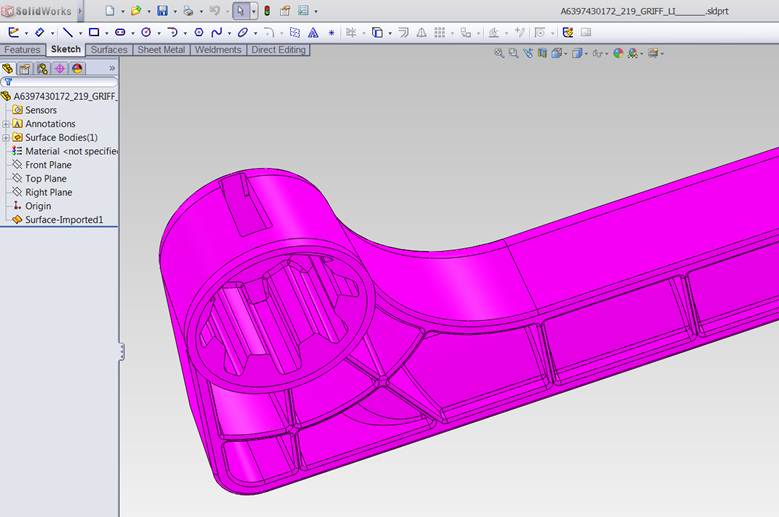Click the Rebuild traffic light icon
This screenshot has height=517, width=779.
[267, 11]
